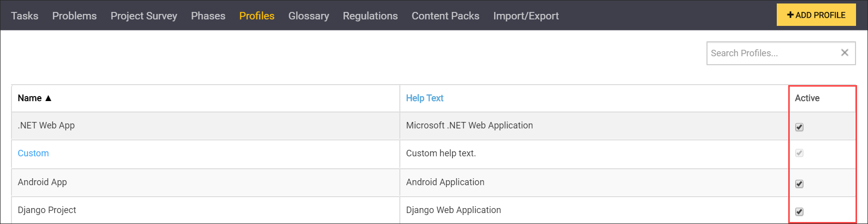Switch to the Regulations tab

coord(370,16)
